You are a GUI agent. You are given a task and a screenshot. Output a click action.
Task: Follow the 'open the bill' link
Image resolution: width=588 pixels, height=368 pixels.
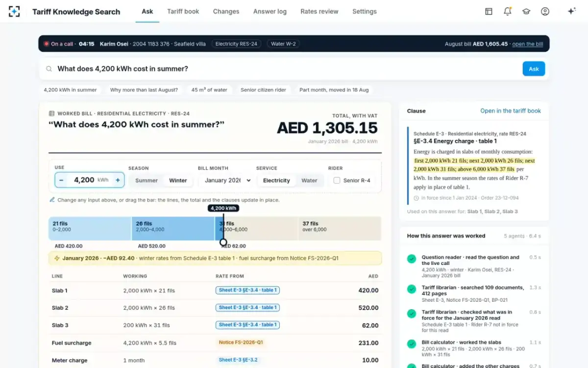pyautogui.click(x=527, y=44)
